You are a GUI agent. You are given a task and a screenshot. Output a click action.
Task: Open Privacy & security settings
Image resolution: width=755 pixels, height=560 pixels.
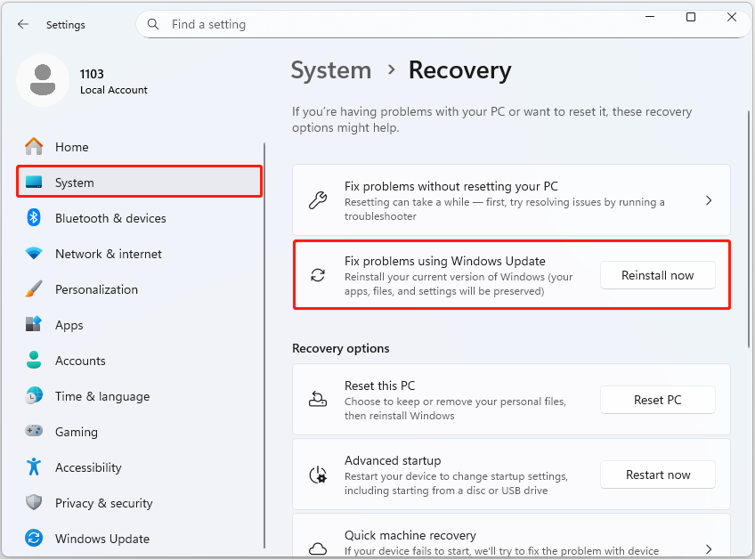[x=32, y=503]
